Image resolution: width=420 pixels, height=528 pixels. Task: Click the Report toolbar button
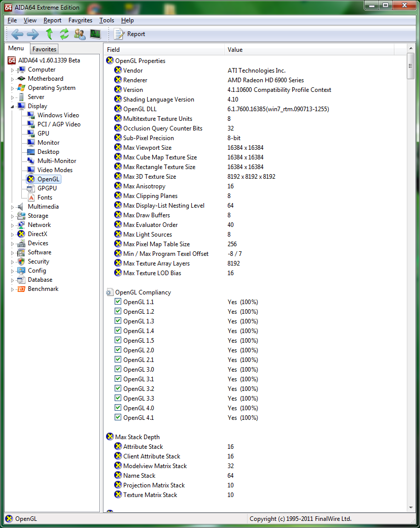click(129, 34)
